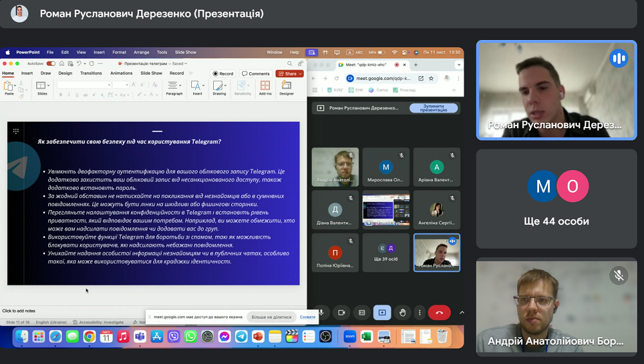The image size is (644, 364).
Task: Open Excel from the dock
Action: [x=367, y=337]
